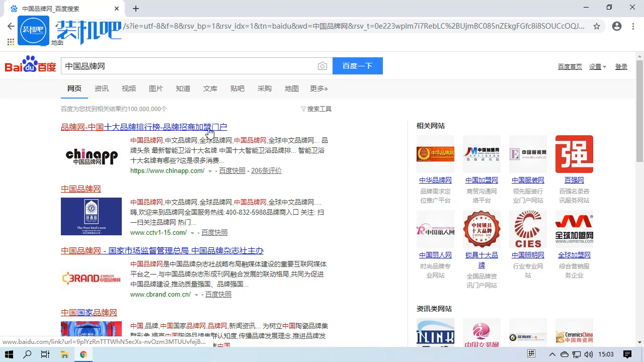Click the 百度一下 search button
Screen dimensions: 644x362
pos(358,66)
